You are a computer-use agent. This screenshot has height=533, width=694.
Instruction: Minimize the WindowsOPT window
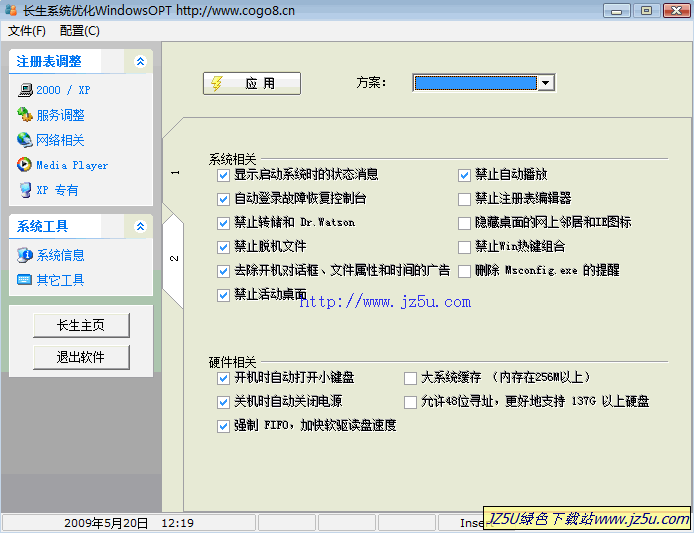point(617,10)
